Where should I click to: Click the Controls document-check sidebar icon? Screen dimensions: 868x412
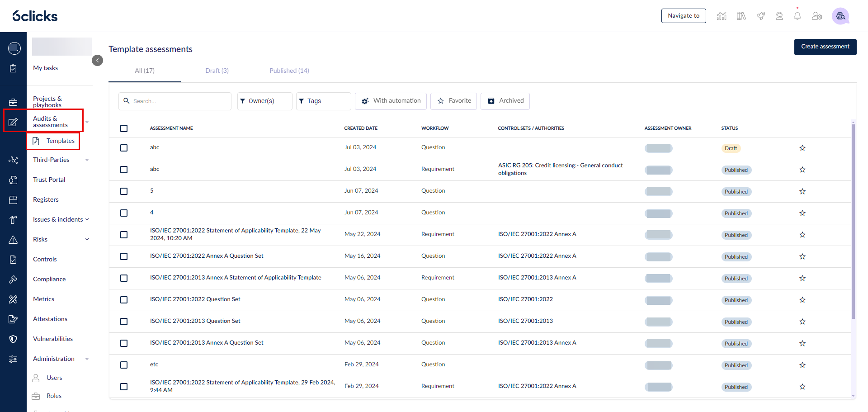pyautogui.click(x=13, y=260)
